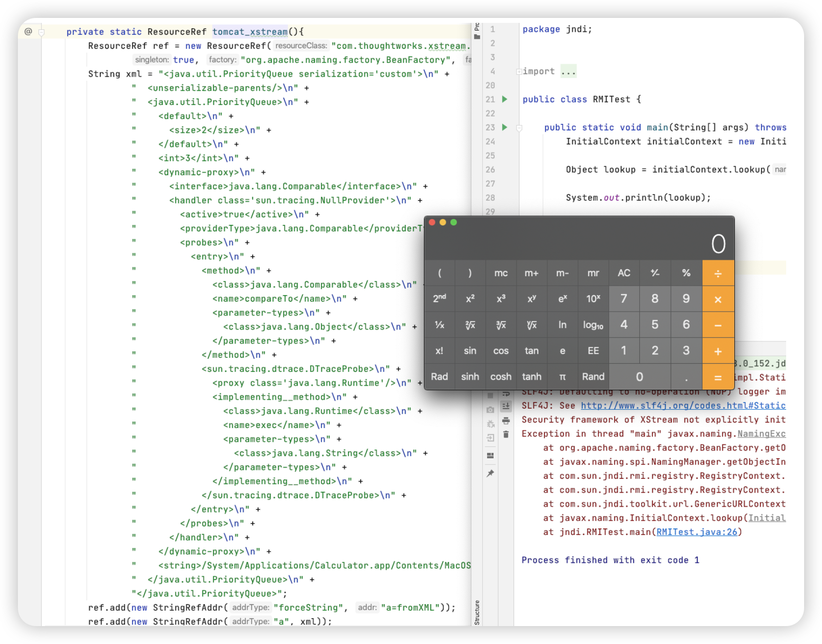The height and width of the screenshot is (644, 822).
Task: Click the plus/minus sign button in Calculator
Action: click(x=655, y=273)
